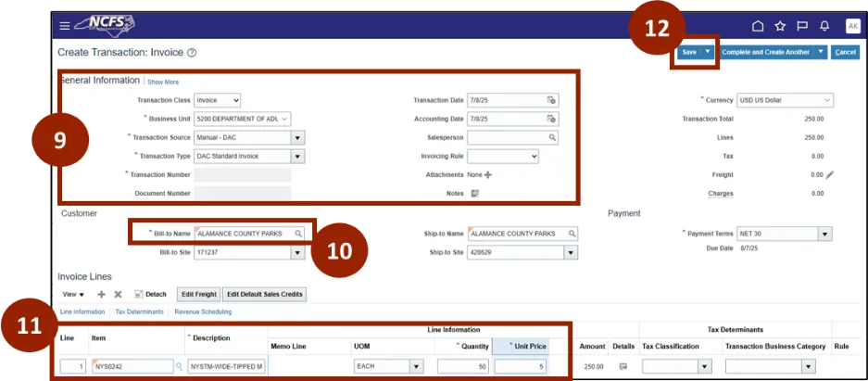The height and width of the screenshot is (381, 868).
Task: Search Bill-to Name magnifier icon
Action: pos(298,234)
